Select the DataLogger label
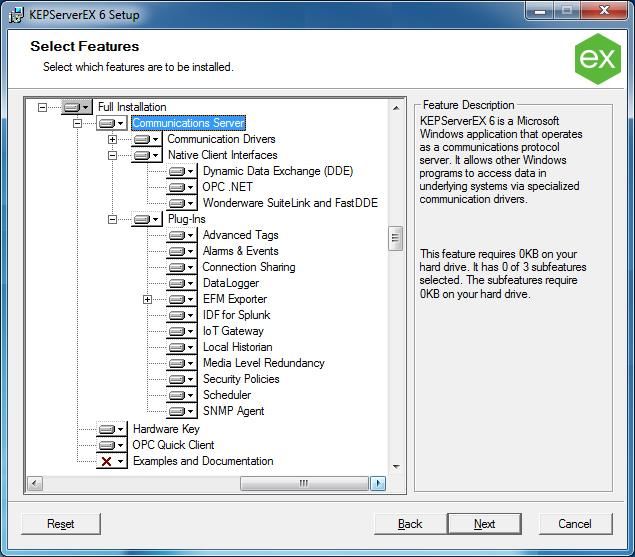 pyautogui.click(x=231, y=283)
